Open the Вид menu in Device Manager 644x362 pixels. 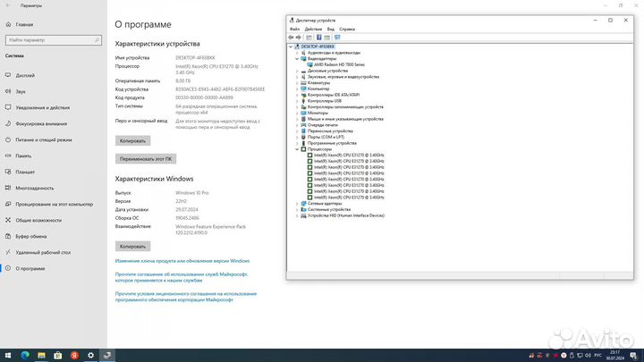(330, 29)
